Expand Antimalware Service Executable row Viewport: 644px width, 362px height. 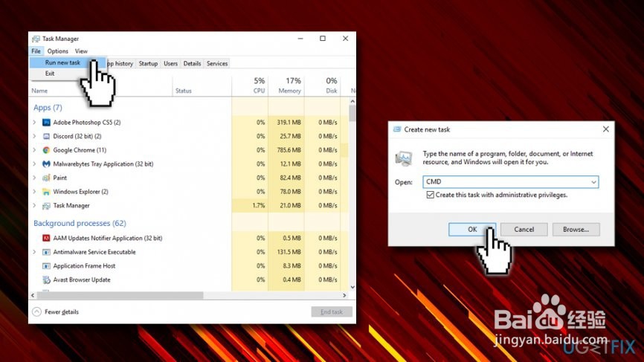pos(34,252)
